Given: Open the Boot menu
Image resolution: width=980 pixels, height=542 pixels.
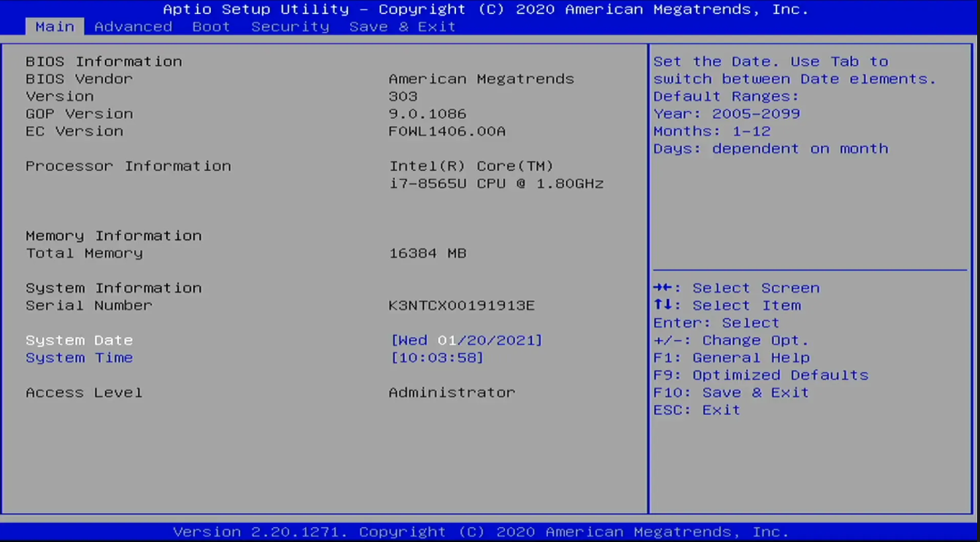Looking at the screenshot, I should (211, 26).
